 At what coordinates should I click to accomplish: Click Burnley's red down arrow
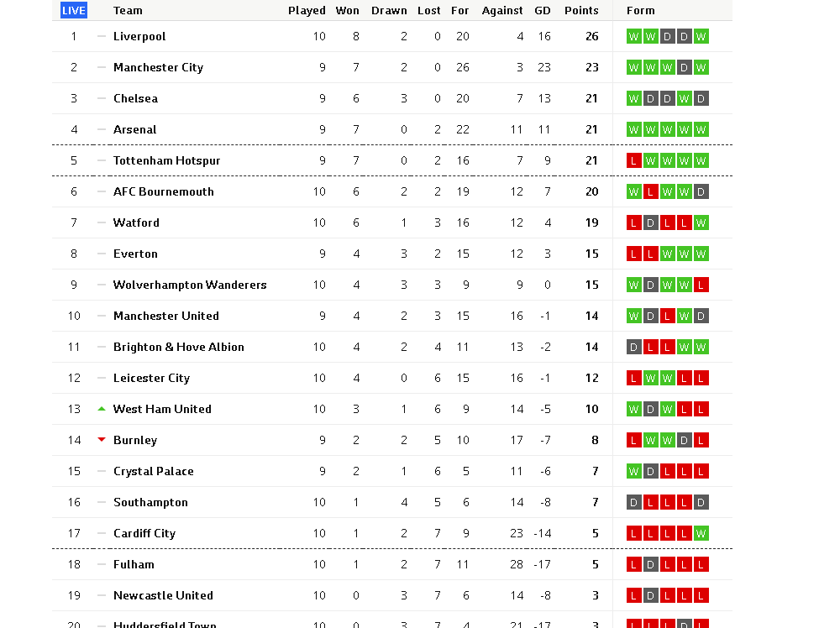pyautogui.click(x=102, y=440)
